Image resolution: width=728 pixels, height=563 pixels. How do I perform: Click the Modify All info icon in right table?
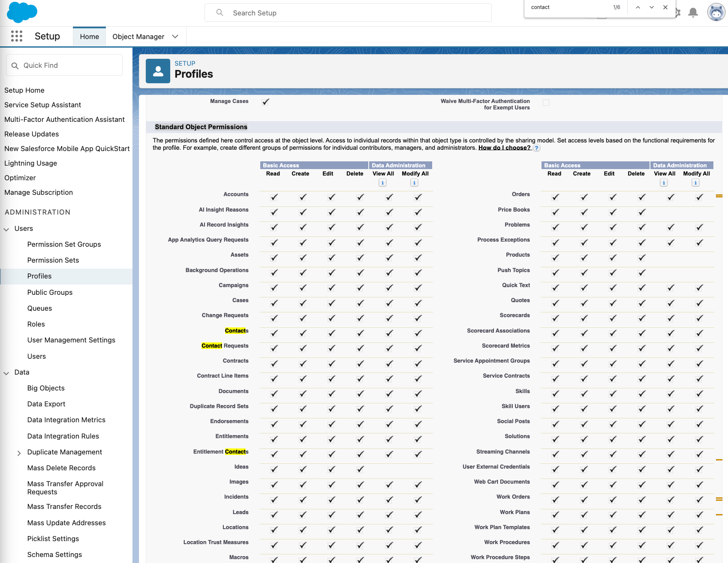coord(695,183)
